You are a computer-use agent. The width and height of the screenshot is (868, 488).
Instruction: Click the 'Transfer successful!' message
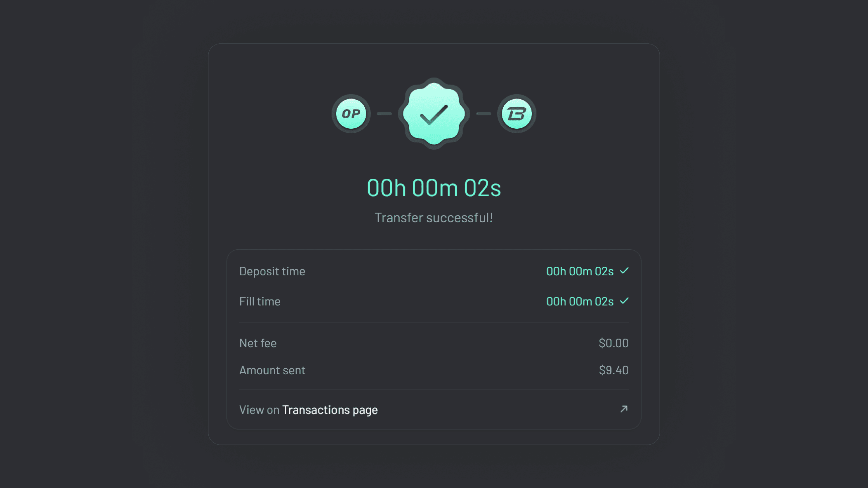point(434,218)
